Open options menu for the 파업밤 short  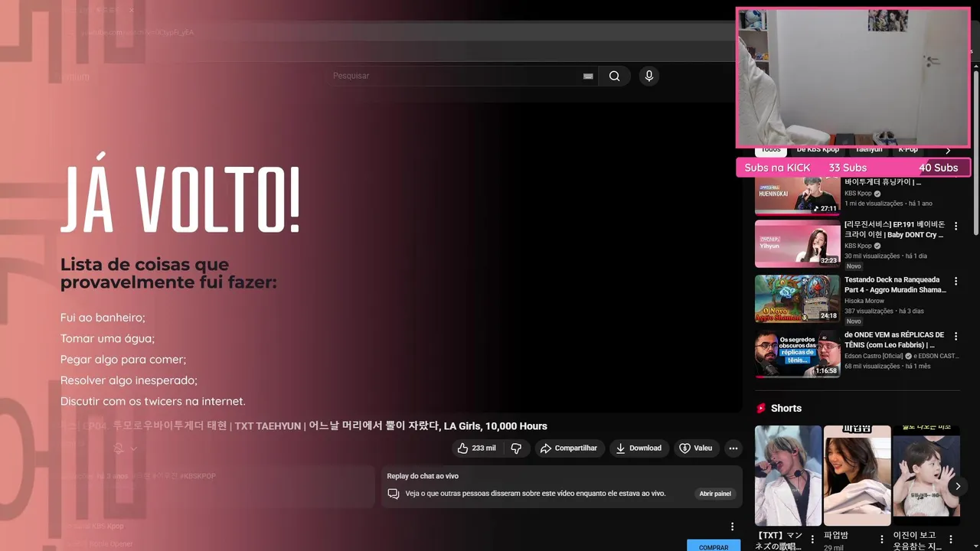[881, 540]
